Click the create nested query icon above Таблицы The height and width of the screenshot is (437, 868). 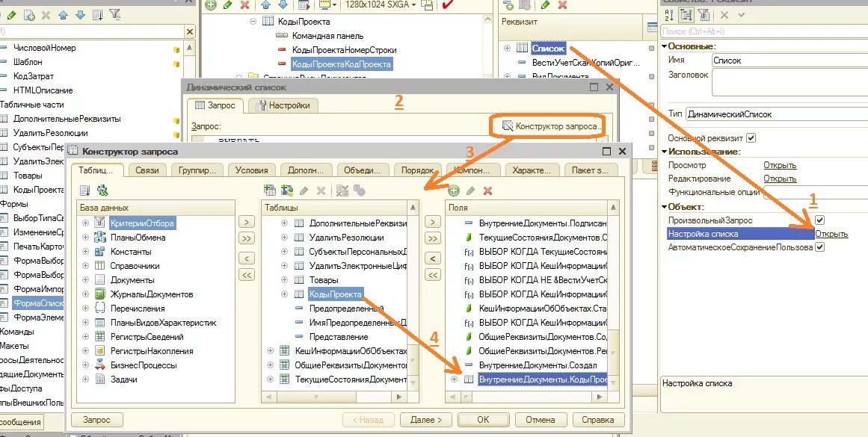(x=287, y=190)
